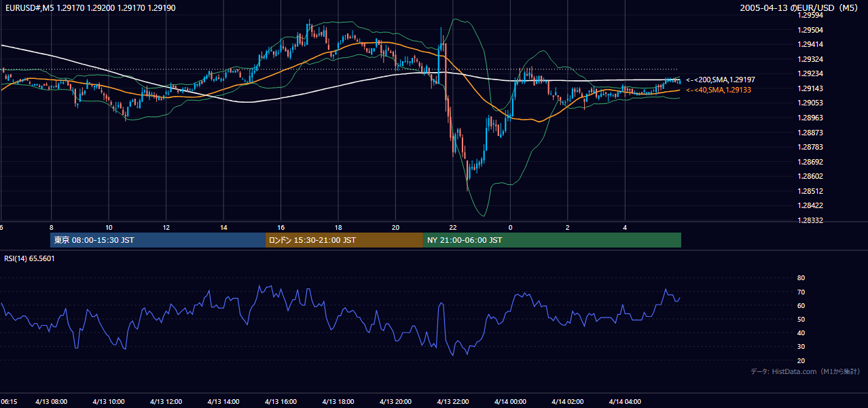Click the 4/13 18:00 time label
This screenshot has height=408, width=868.
tap(338, 402)
